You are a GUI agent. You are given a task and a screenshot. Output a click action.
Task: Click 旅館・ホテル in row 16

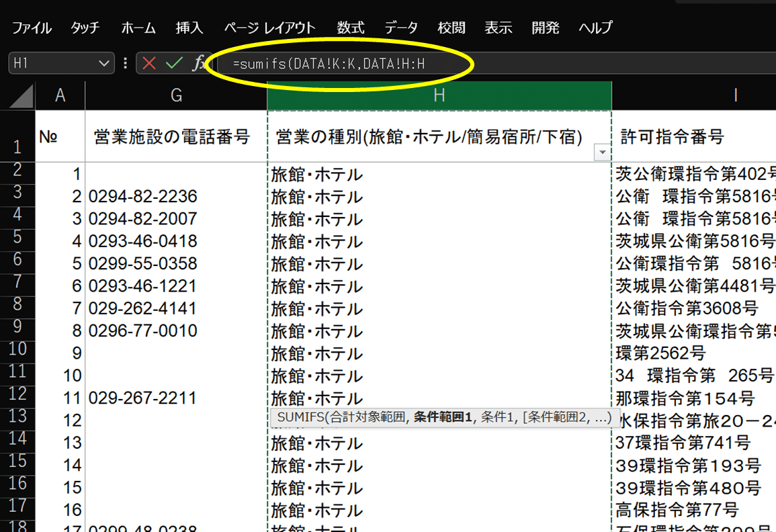tap(316, 488)
